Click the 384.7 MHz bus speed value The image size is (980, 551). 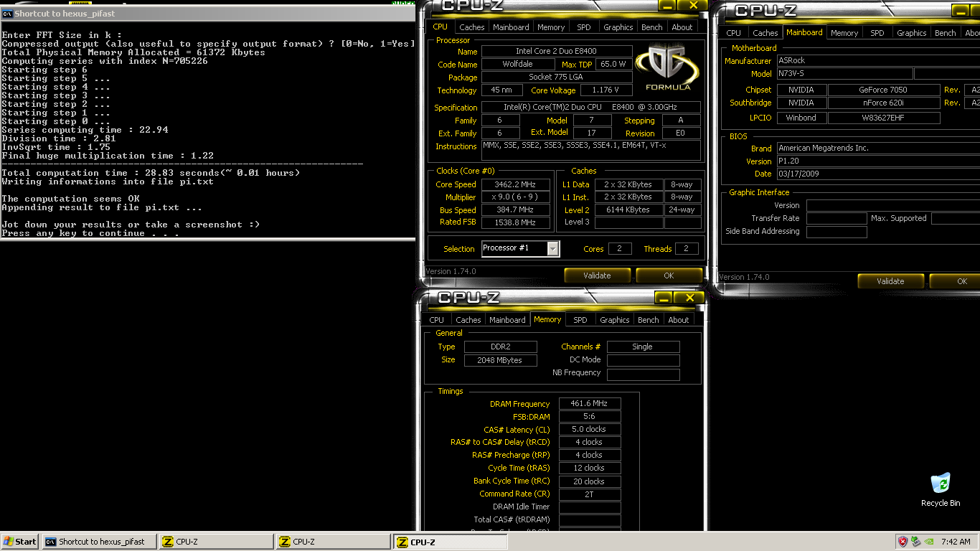click(516, 210)
